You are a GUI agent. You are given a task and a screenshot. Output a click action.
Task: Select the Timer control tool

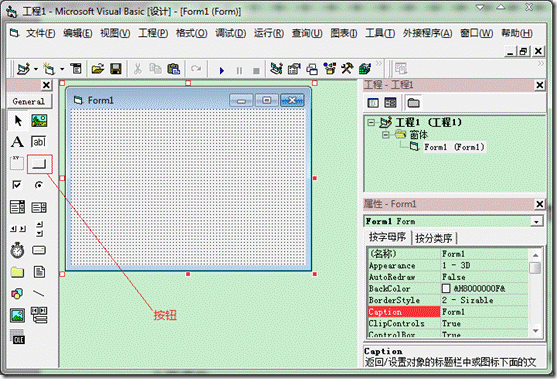click(17, 250)
